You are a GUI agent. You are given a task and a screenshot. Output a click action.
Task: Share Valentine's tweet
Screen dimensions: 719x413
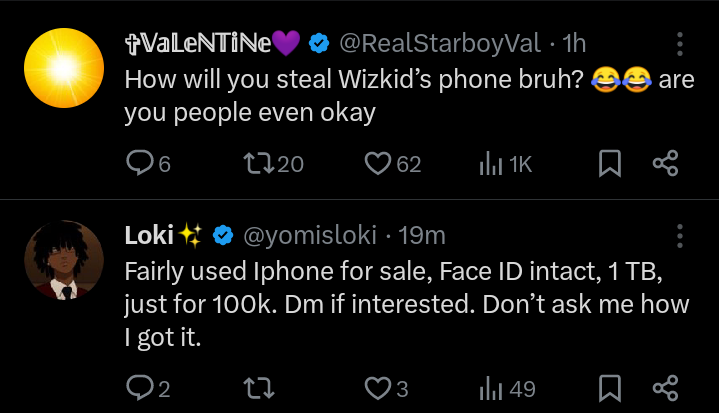point(665,163)
